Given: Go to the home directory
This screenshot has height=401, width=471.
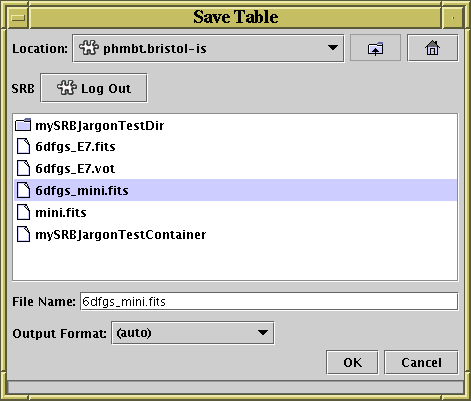Looking at the screenshot, I should point(432,48).
